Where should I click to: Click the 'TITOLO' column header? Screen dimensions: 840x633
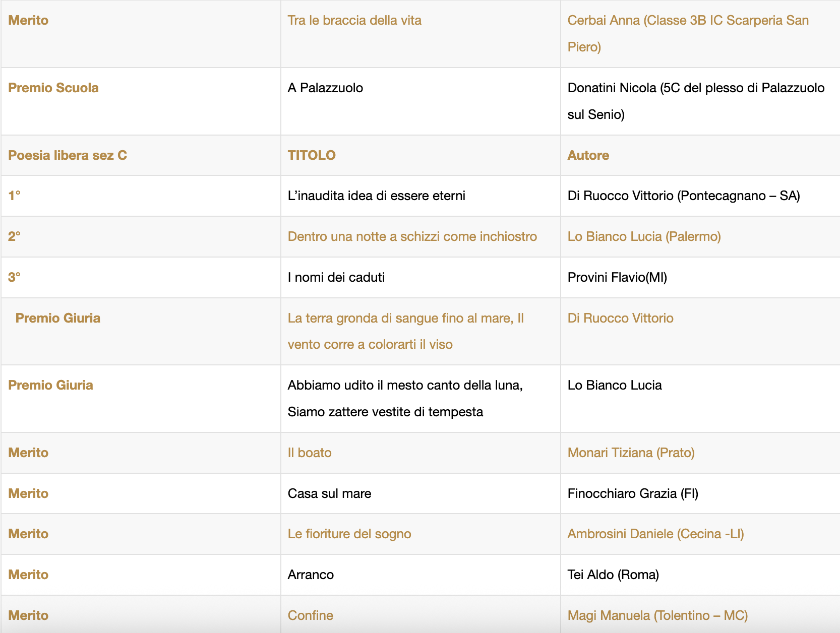click(x=312, y=155)
